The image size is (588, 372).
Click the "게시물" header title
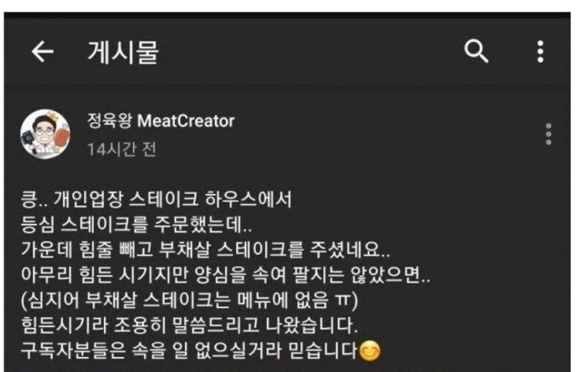tap(123, 52)
